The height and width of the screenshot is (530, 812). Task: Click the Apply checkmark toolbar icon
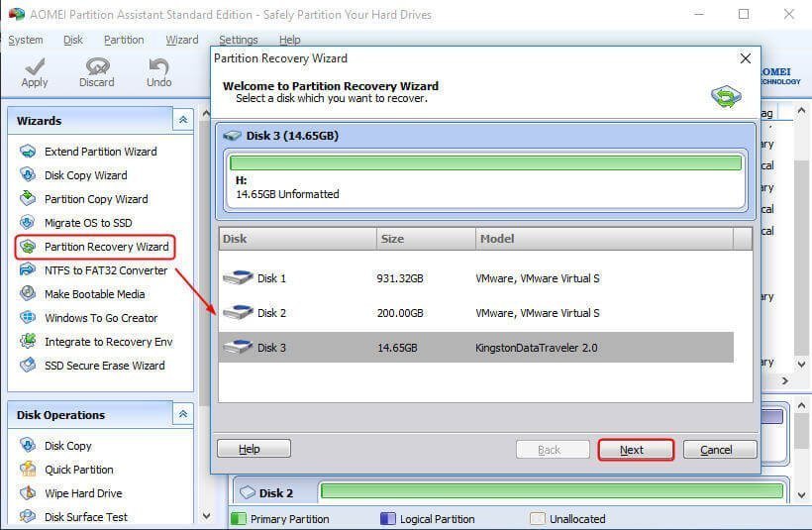tap(35, 66)
